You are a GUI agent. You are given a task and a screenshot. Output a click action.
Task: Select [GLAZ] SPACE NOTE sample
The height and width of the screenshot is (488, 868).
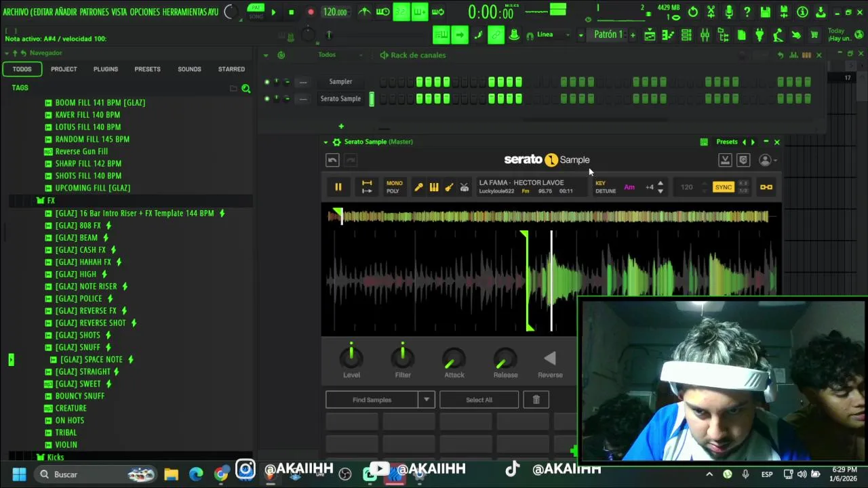point(92,360)
